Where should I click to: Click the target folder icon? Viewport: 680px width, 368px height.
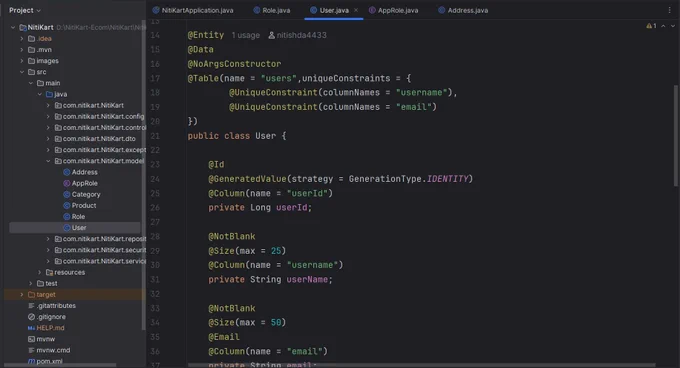31,295
